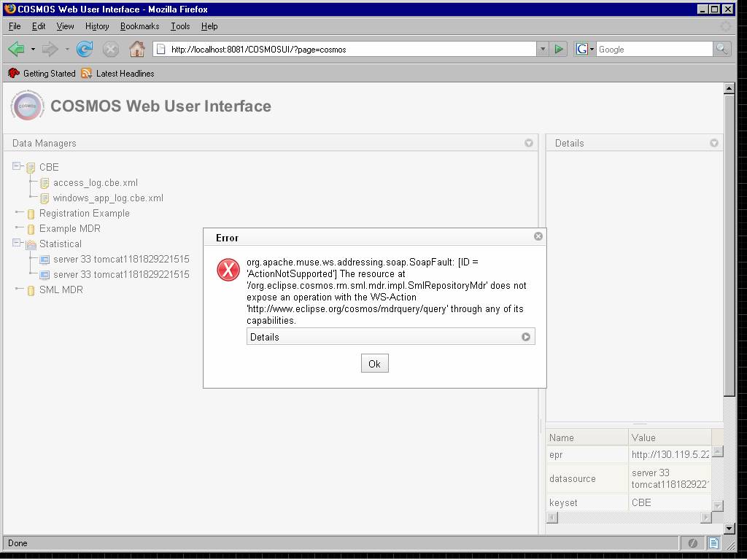The width and height of the screenshot is (747, 560).
Task: Click the Example MDR database icon
Action: click(31, 229)
